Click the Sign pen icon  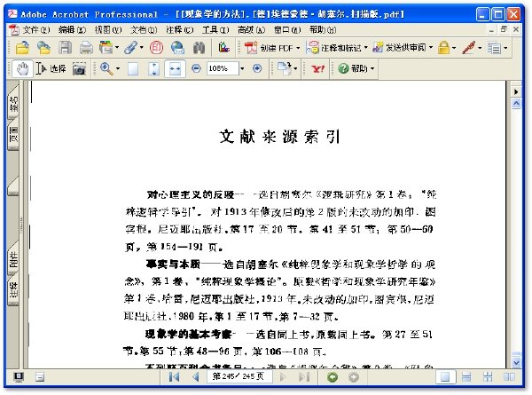pos(469,48)
